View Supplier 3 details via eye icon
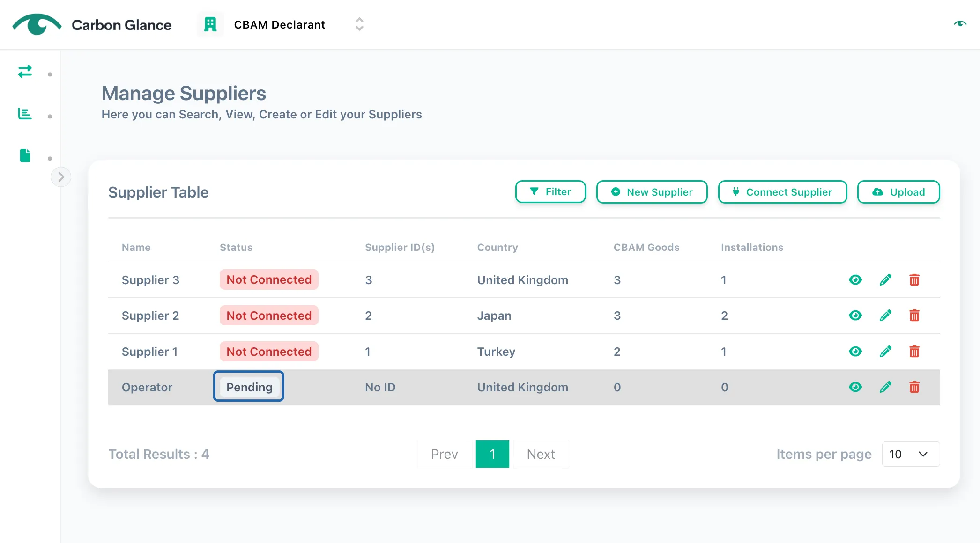Image resolution: width=980 pixels, height=543 pixels. 855,280
